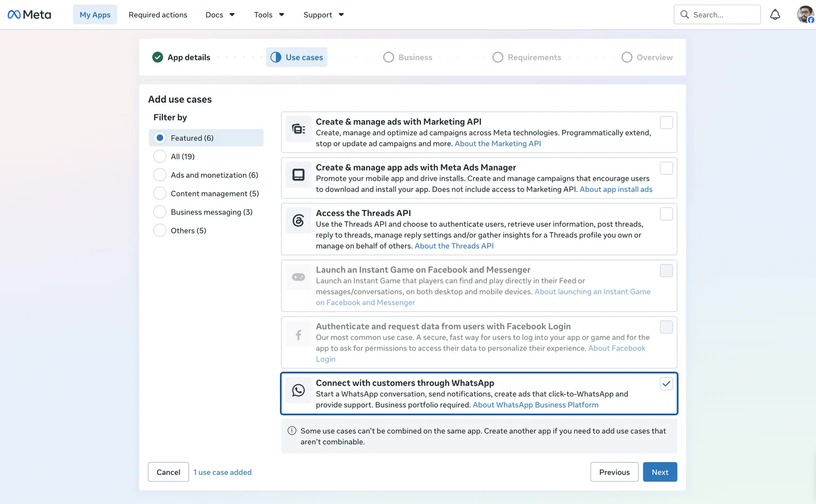Image resolution: width=816 pixels, height=504 pixels.
Task: Go to the Overview step
Action: tap(647, 57)
